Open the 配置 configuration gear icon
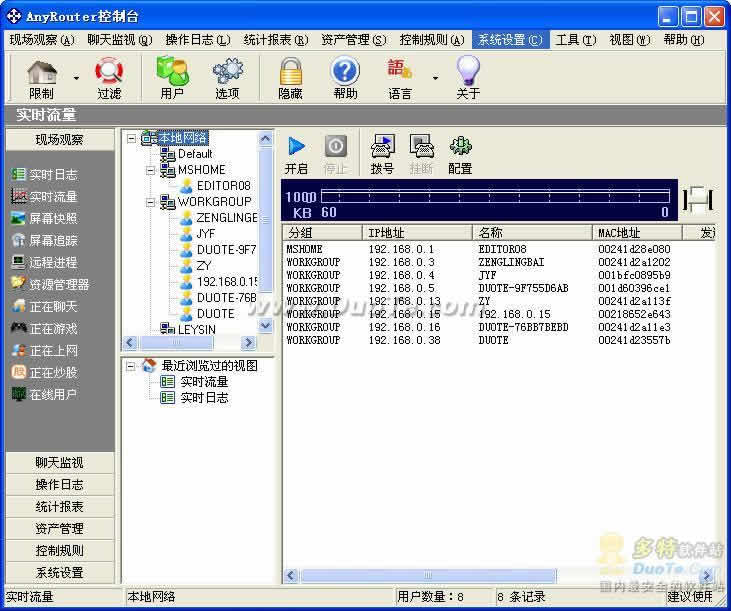 point(461,146)
